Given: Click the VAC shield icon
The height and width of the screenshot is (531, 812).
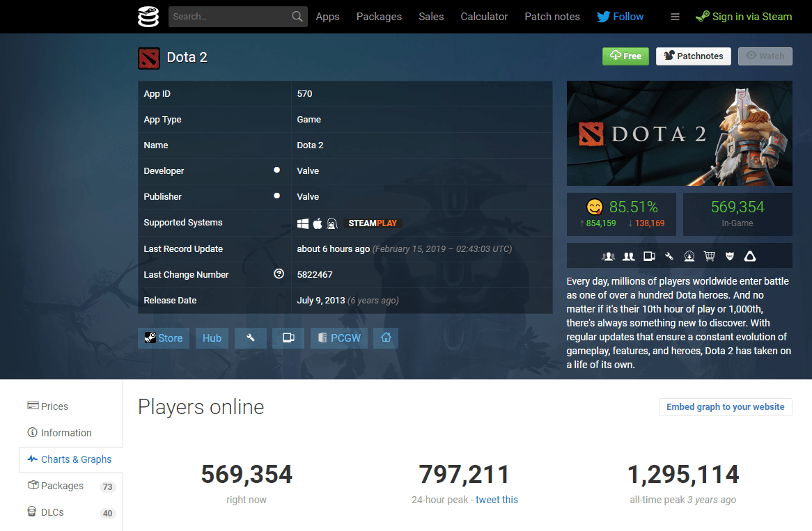Looking at the screenshot, I should tap(730, 256).
